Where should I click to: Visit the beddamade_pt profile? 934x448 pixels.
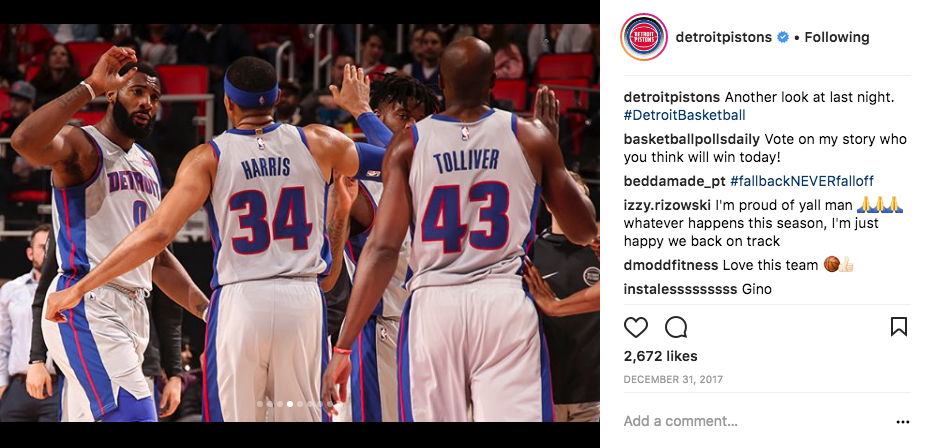pos(674,181)
